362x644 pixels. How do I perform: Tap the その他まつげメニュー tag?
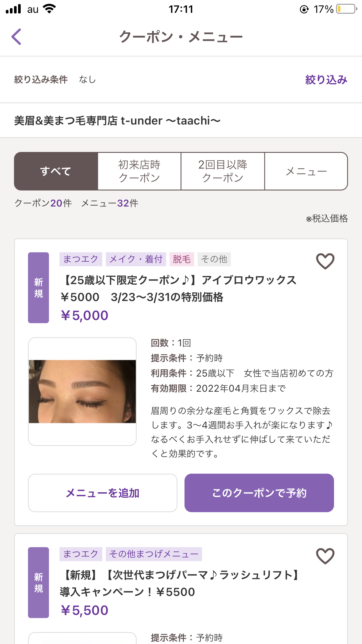tap(154, 554)
